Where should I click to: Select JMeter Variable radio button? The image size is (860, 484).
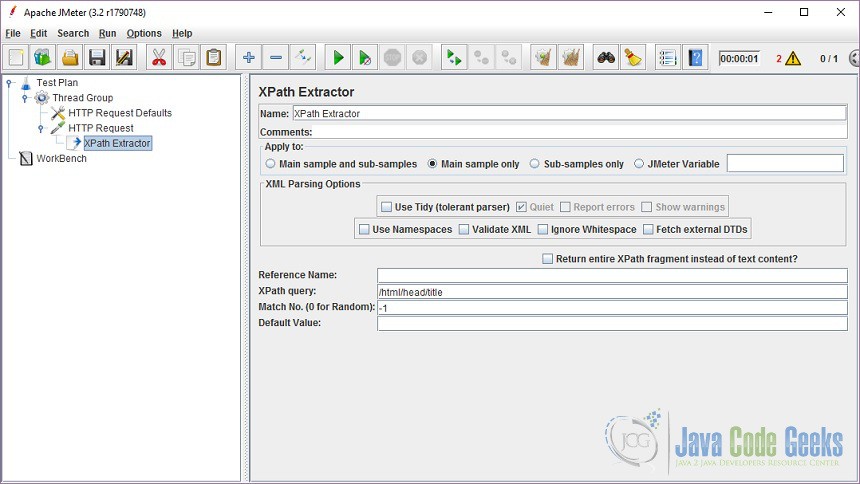coord(639,164)
